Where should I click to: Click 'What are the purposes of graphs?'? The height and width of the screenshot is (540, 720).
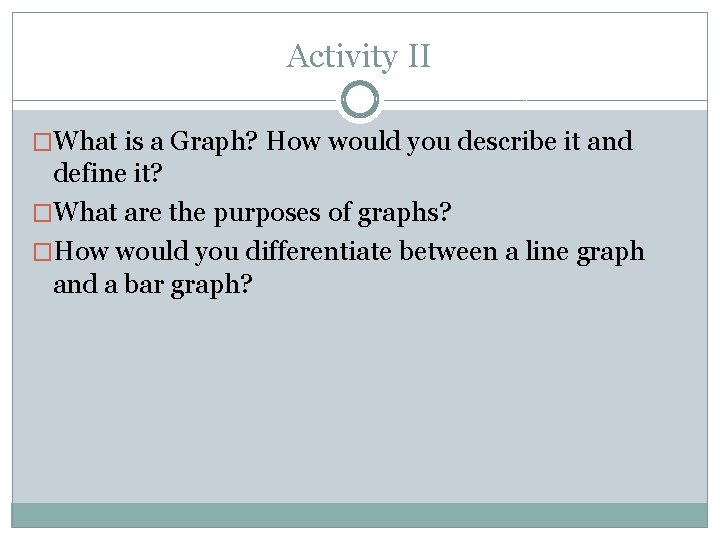(253, 213)
